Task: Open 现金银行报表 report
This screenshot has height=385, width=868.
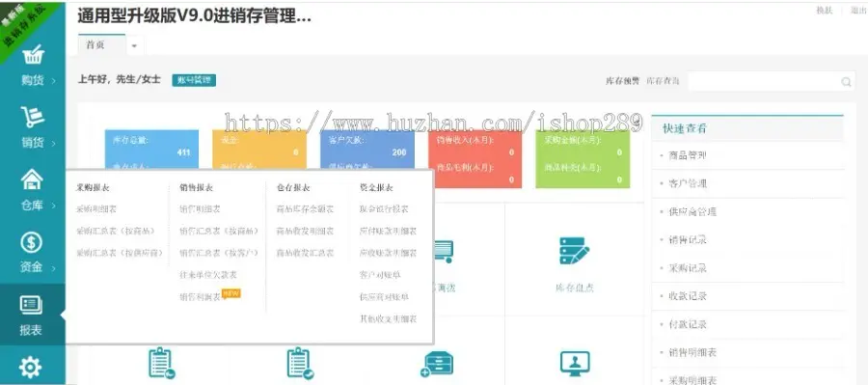Action: [x=384, y=209]
